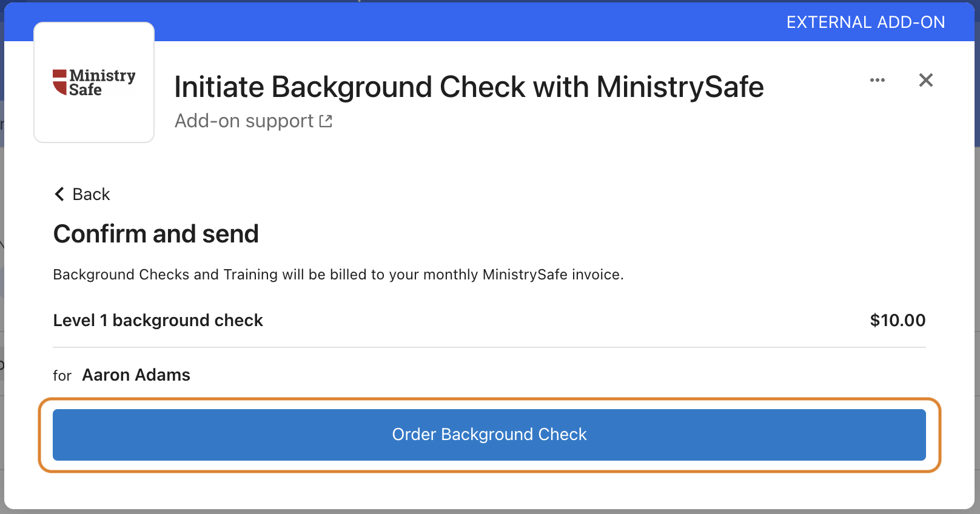This screenshot has width=980, height=514.
Task: Click the word "for" before the recipient name
Action: (x=62, y=376)
